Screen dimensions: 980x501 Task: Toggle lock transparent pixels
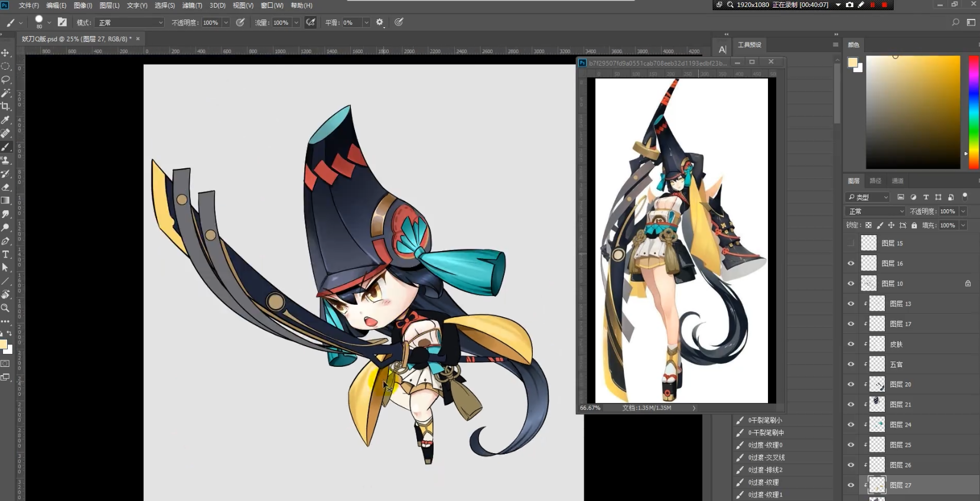point(868,225)
